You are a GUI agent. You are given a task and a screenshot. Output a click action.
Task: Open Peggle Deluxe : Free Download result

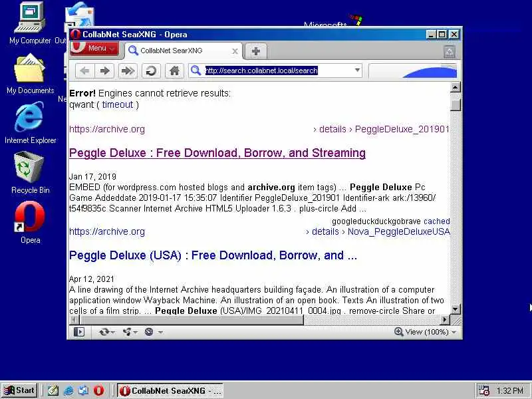(x=217, y=153)
